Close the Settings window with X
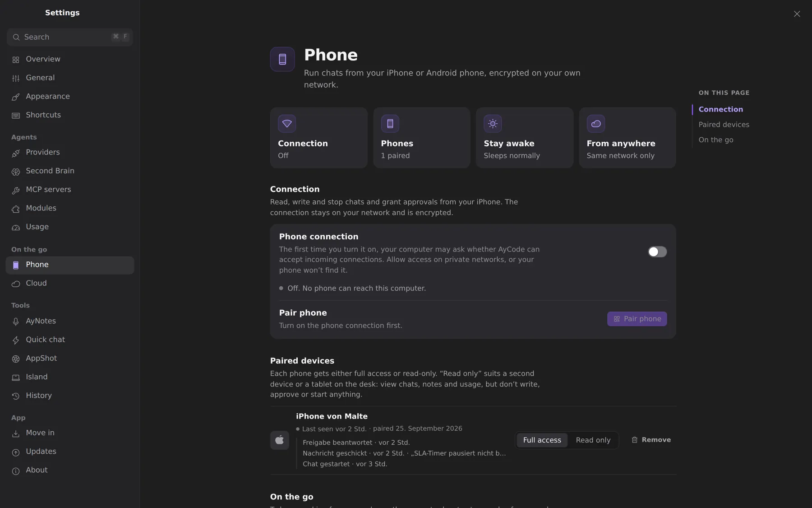 coord(797,14)
